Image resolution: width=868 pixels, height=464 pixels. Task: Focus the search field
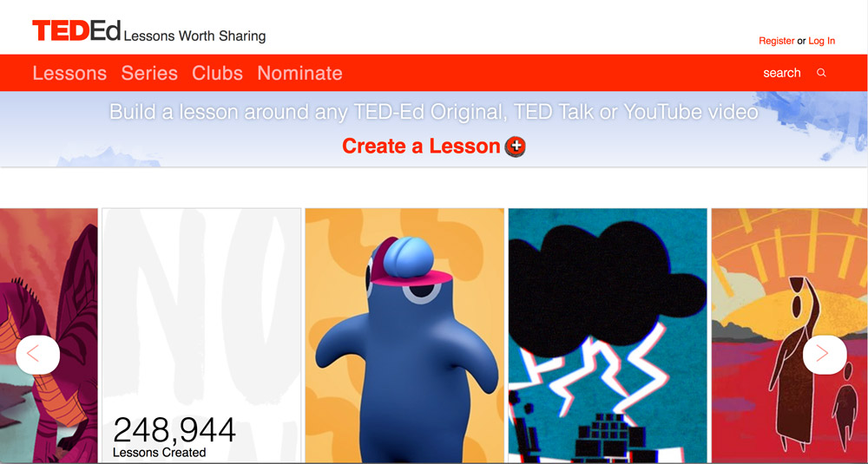coord(782,73)
